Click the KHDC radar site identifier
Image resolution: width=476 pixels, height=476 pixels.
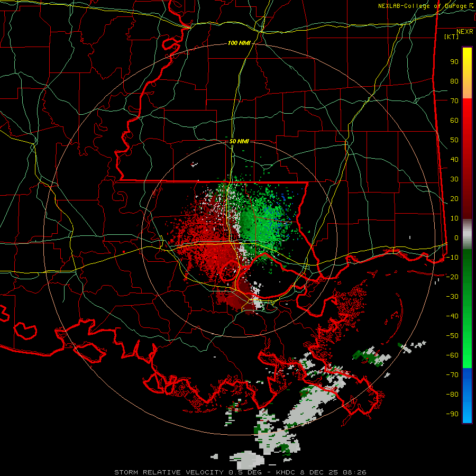(x=286, y=472)
